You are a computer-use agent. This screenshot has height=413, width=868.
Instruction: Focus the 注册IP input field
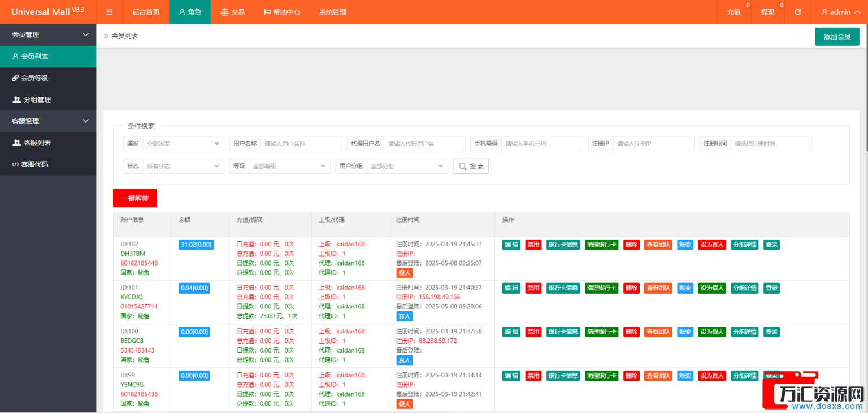(653, 144)
